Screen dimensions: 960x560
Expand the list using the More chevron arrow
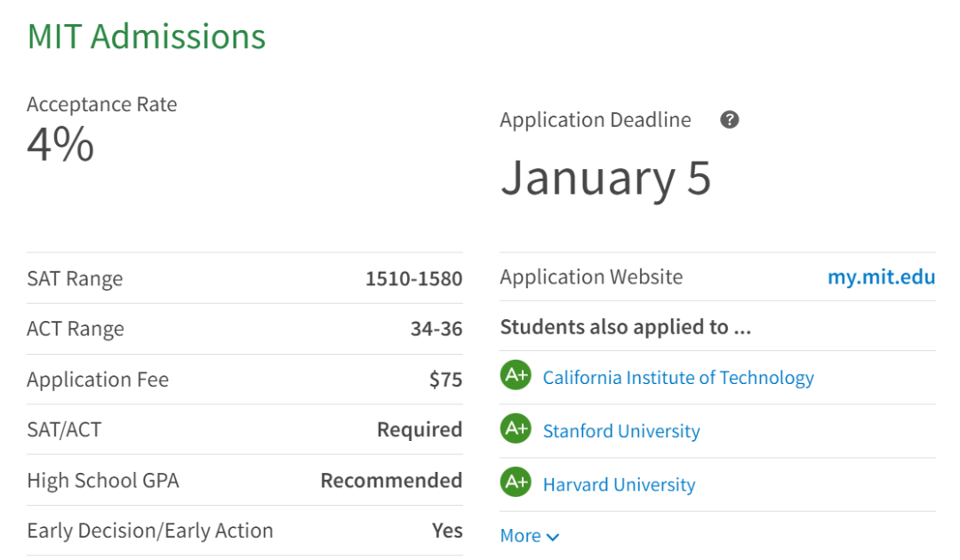[x=553, y=537]
